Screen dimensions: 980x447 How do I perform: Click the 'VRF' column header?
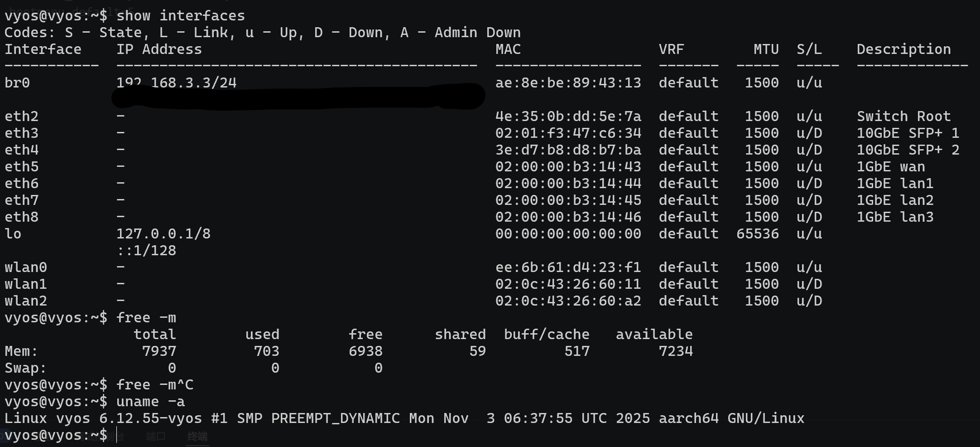pyautogui.click(x=671, y=49)
